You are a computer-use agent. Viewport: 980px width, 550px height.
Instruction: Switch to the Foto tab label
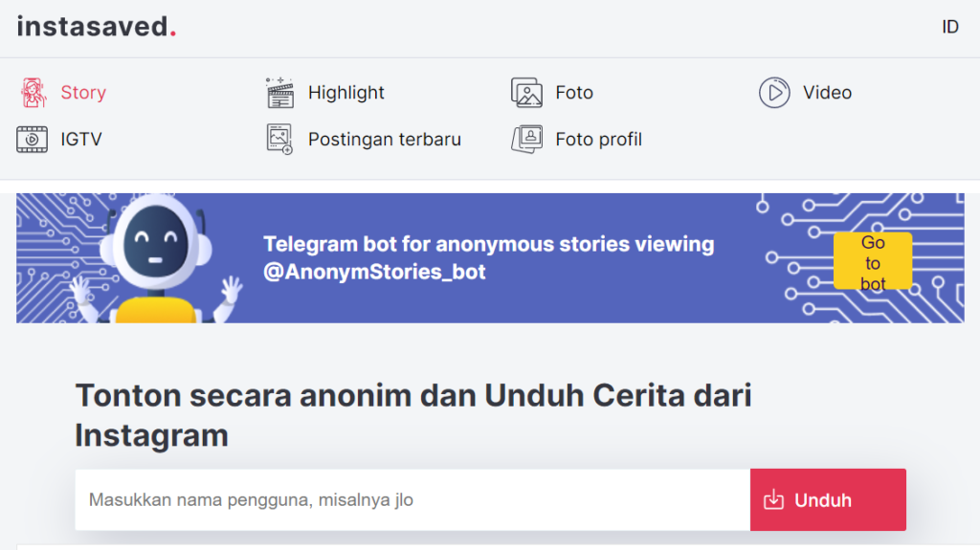pyautogui.click(x=574, y=93)
